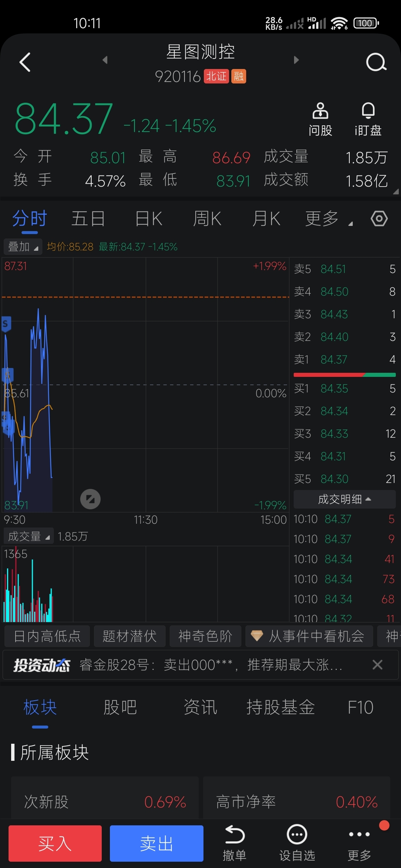
Task: Go back with the top-left arrow
Action: click(x=25, y=62)
